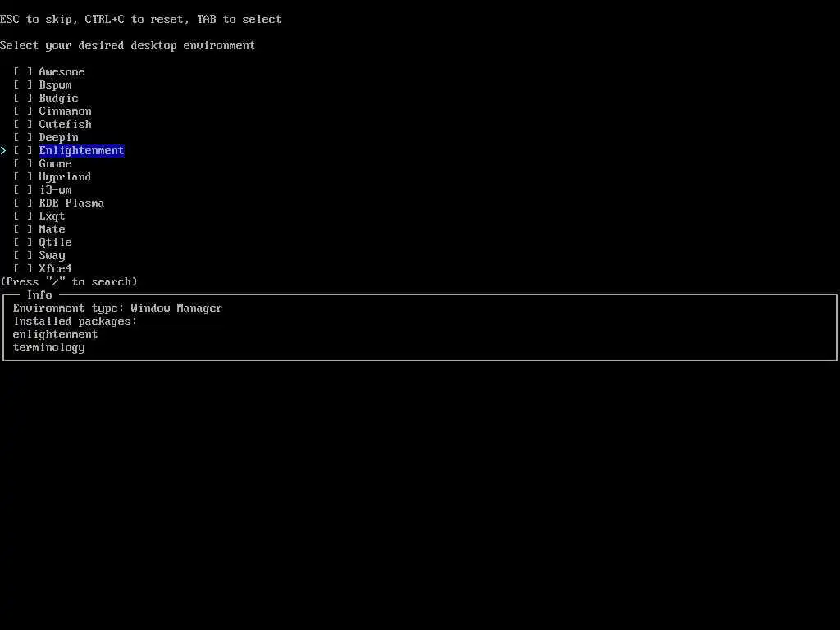Select the Cinnamon menu entry

[65, 111]
